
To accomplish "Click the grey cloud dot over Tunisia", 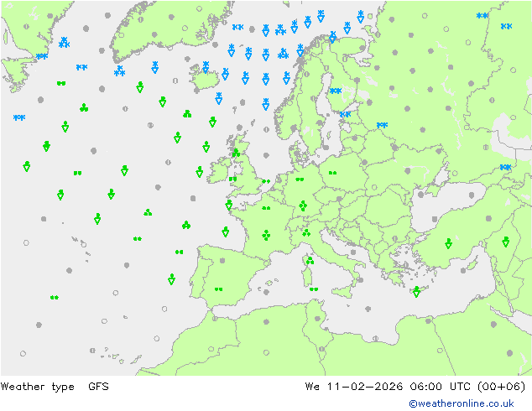I will [317, 319].
